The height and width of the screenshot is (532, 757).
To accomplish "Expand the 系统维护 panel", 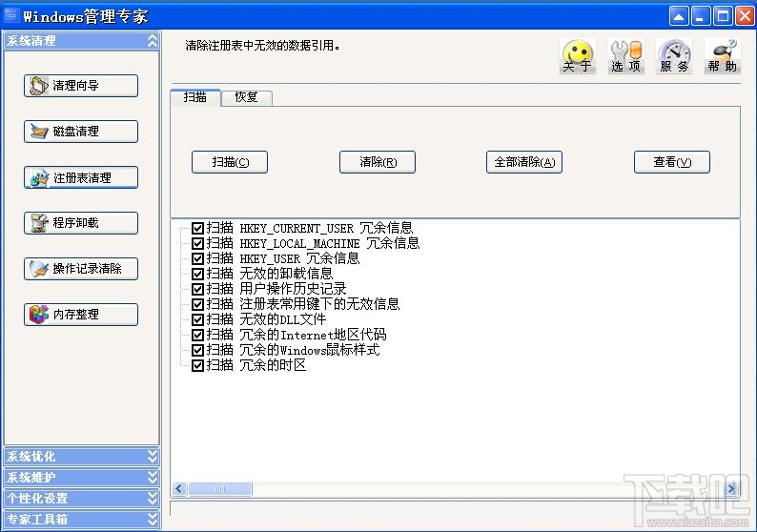I will 81,478.
